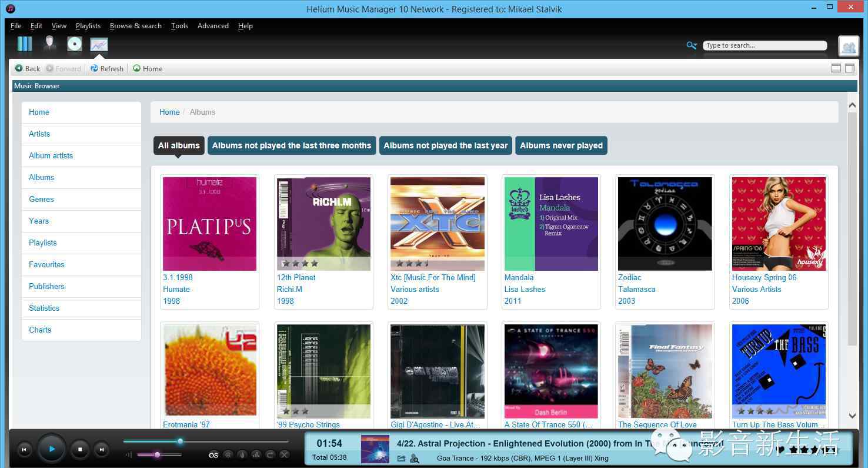
Task: Open the Zodiac album cover
Action: pyautogui.click(x=665, y=224)
